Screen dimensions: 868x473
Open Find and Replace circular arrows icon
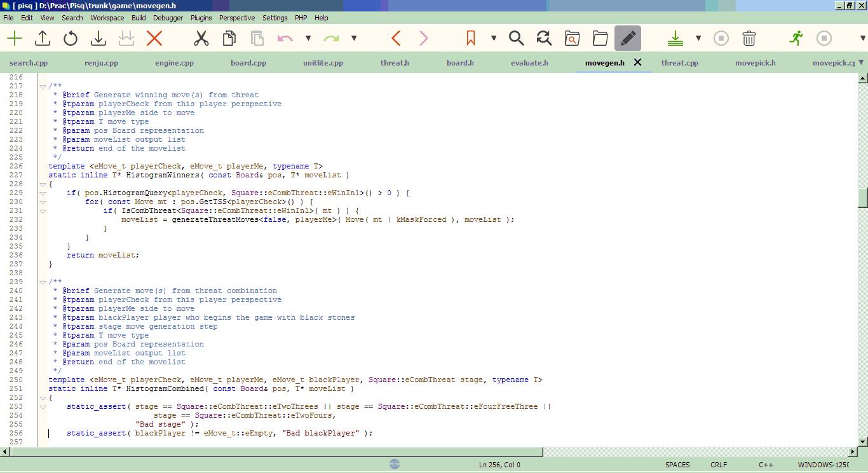click(544, 38)
